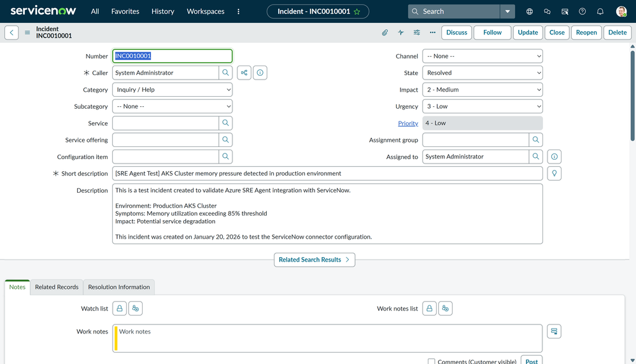Expand Related Search Results

(314, 260)
